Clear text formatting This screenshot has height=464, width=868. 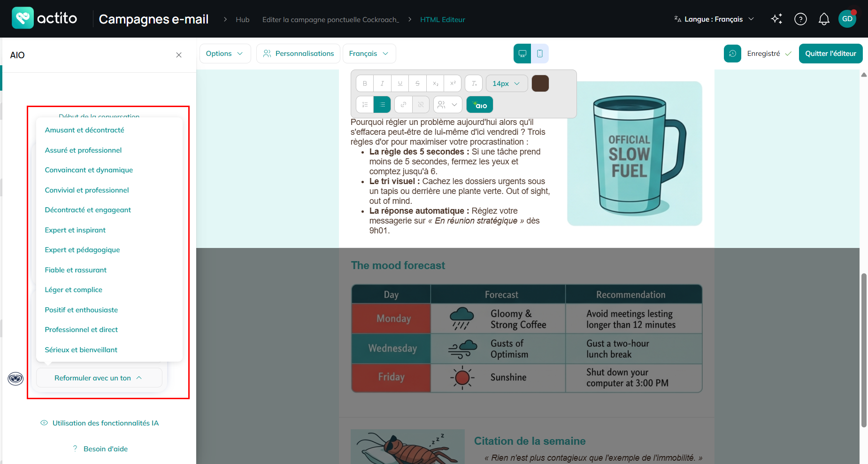[474, 84]
